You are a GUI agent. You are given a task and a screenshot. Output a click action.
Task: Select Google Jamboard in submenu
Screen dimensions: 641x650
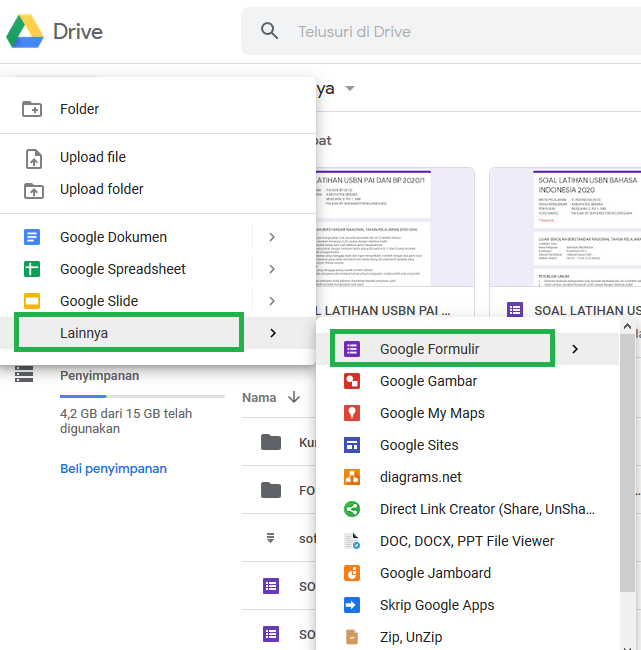pos(468,573)
